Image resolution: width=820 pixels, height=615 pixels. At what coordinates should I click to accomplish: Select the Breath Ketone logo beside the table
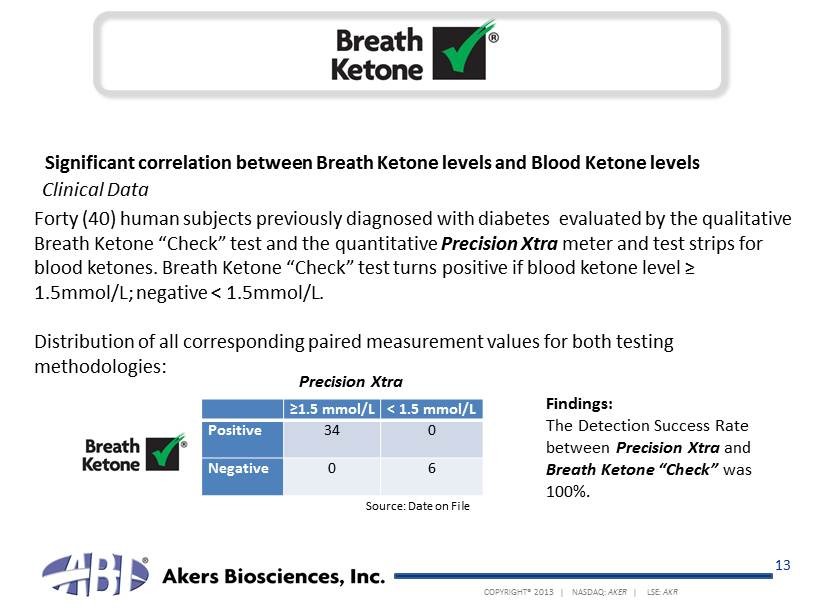[135, 453]
